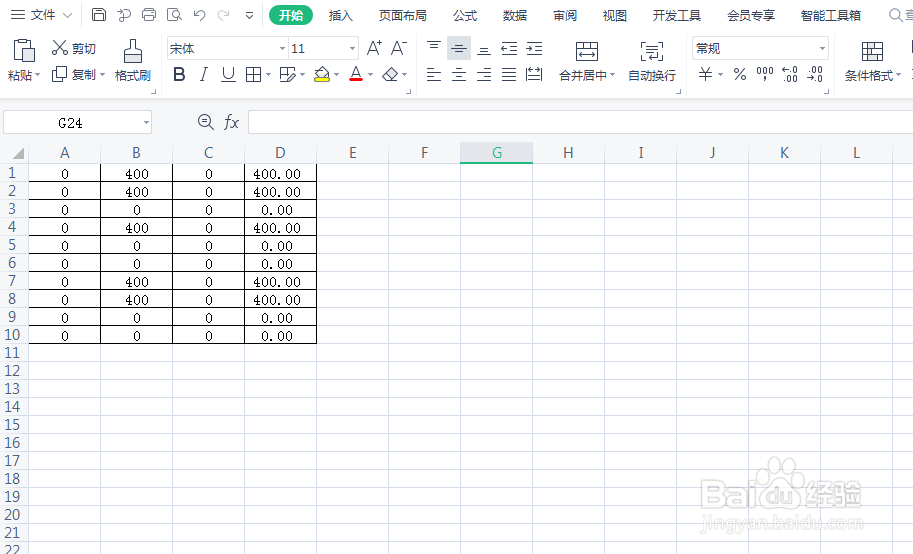Decrease indent icon
The width and height of the screenshot is (913, 554).
coord(509,48)
